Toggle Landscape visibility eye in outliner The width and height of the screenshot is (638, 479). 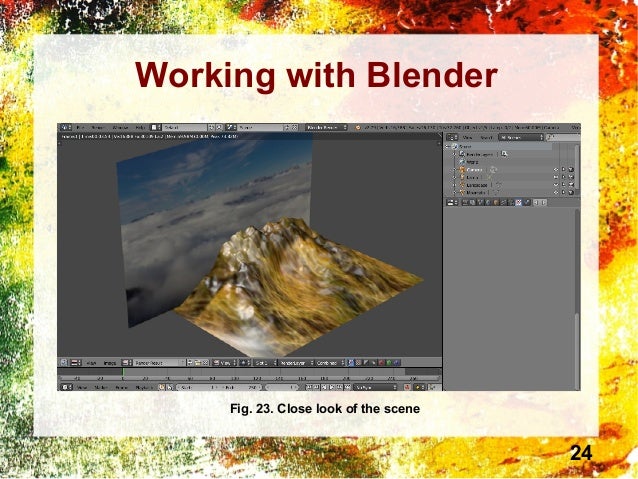[556, 185]
